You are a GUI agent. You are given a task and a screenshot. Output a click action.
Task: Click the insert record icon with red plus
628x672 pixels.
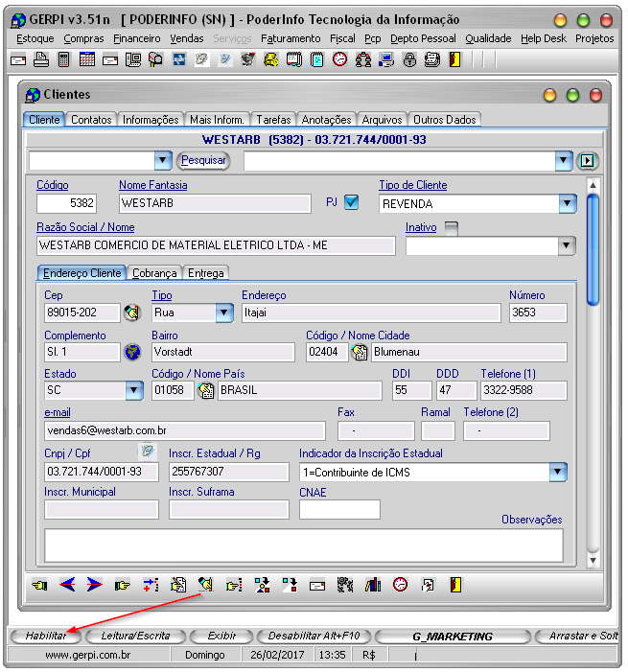151,585
